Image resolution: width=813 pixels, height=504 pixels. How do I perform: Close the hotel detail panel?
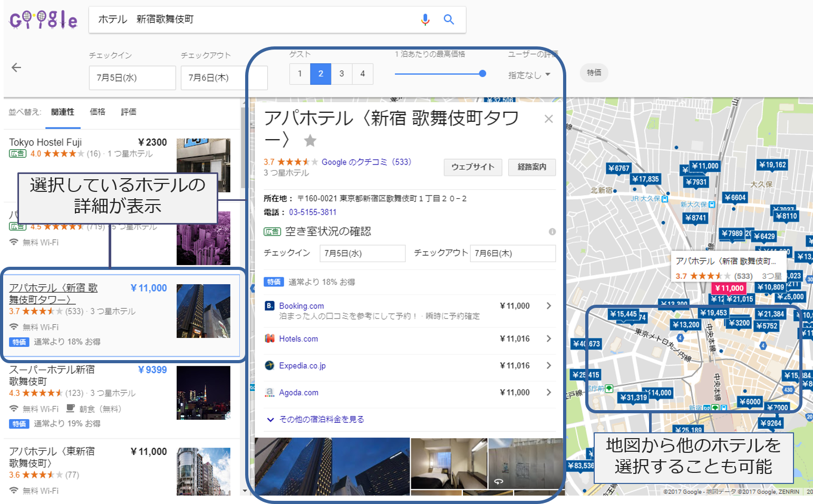pos(548,119)
